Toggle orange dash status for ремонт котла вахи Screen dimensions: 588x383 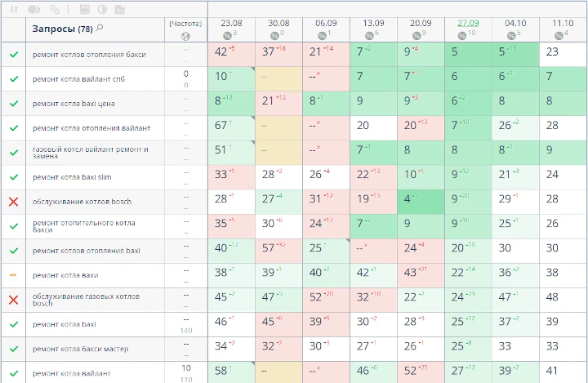(x=13, y=275)
